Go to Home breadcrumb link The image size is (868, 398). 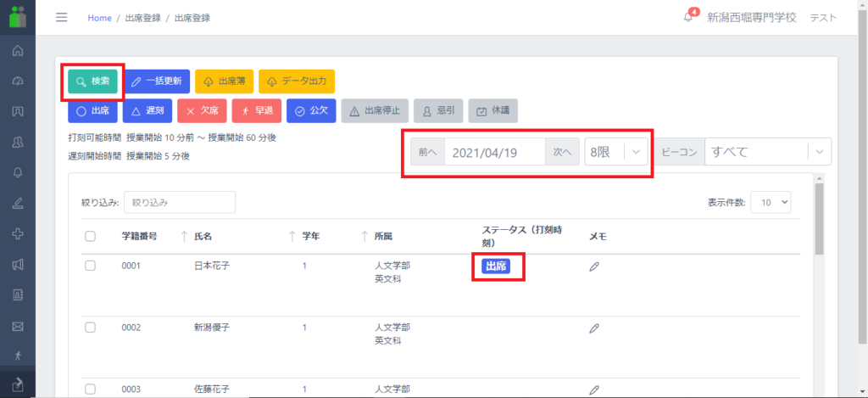pos(100,18)
